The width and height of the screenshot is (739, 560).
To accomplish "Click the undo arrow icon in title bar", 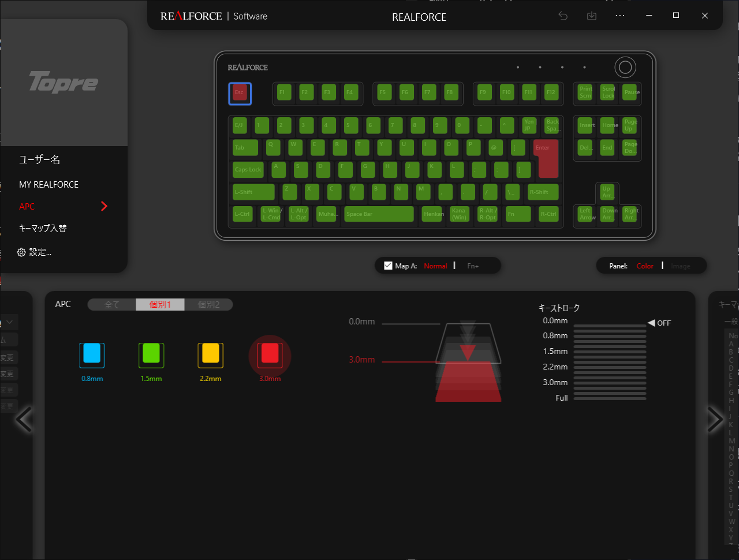I will tap(563, 16).
